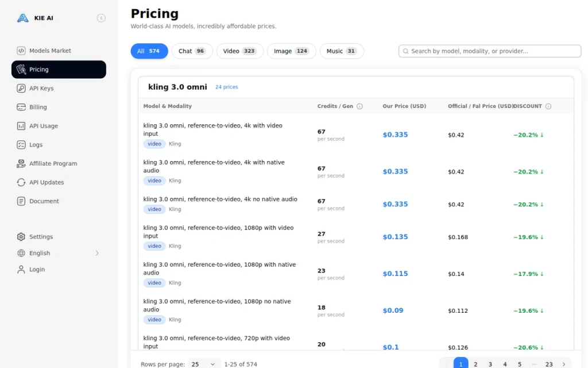588x368 pixels.
Task: Click the Pricing sidebar icon
Action: (21, 70)
